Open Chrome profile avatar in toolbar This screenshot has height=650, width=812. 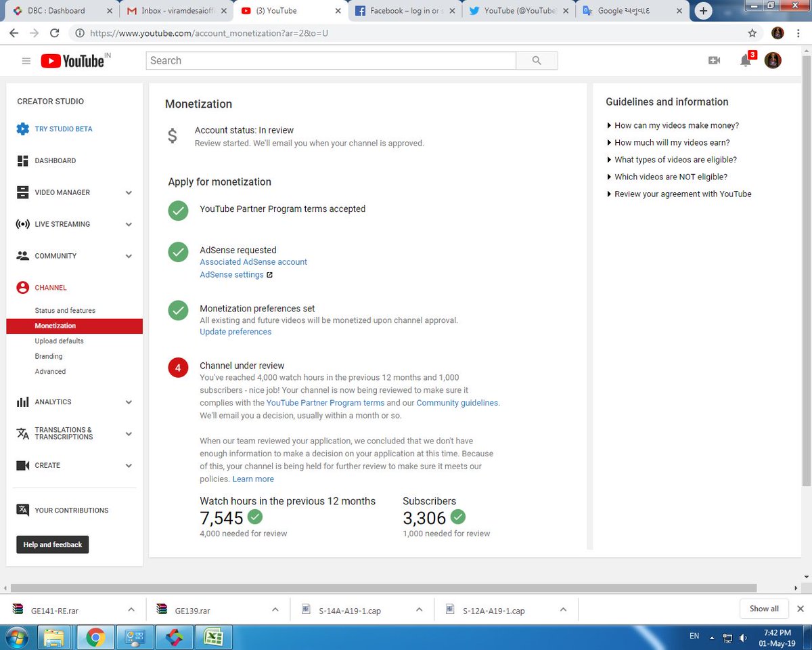click(778, 32)
